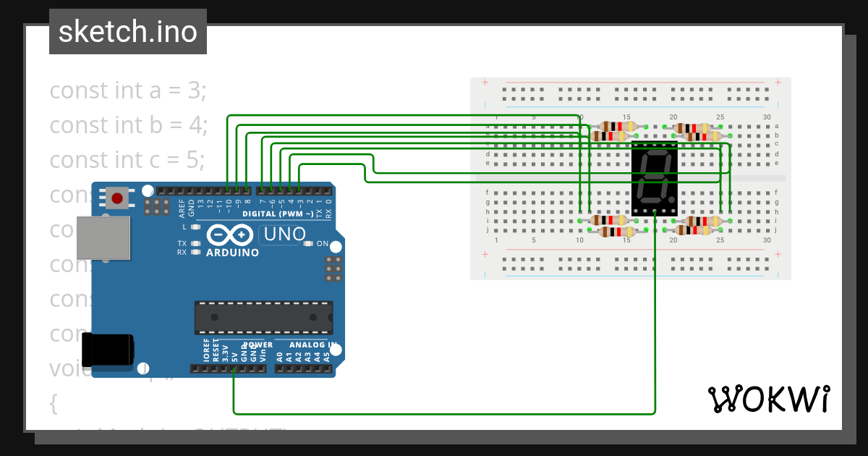
Task: Click the black power jack on the Arduino
Action: tap(109, 349)
